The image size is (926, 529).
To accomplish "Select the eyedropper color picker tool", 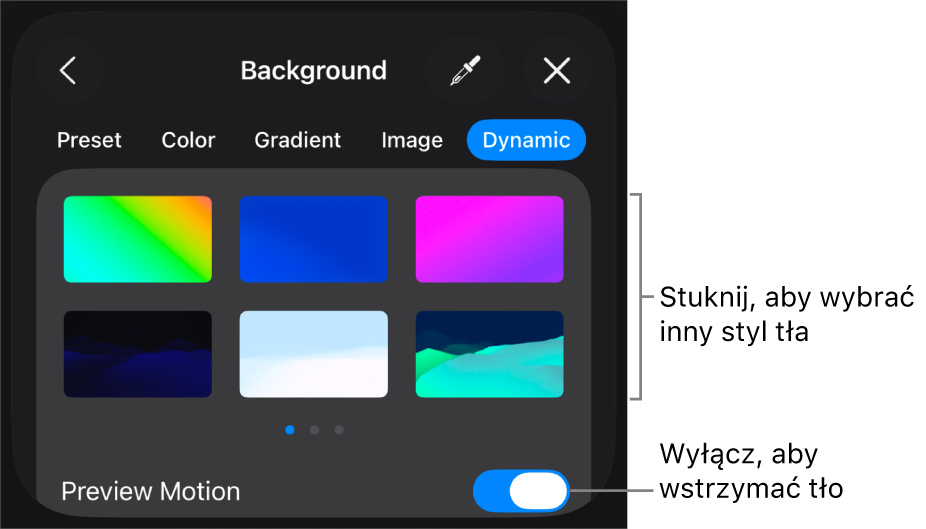I will point(465,71).
